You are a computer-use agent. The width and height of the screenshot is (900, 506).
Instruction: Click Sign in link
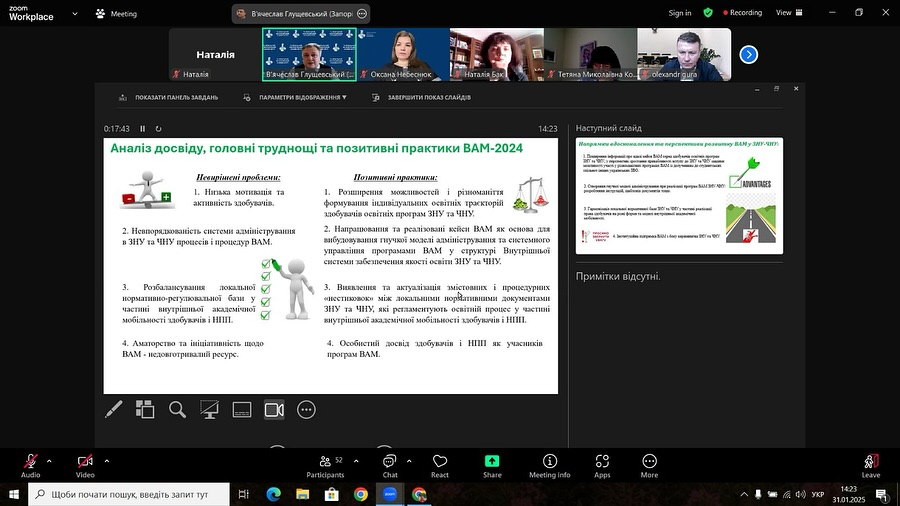[680, 13]
